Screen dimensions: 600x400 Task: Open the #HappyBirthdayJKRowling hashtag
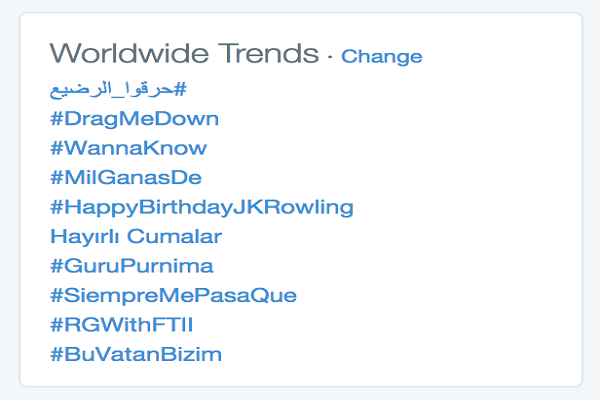pyautogui.click(x=201, y=208)
